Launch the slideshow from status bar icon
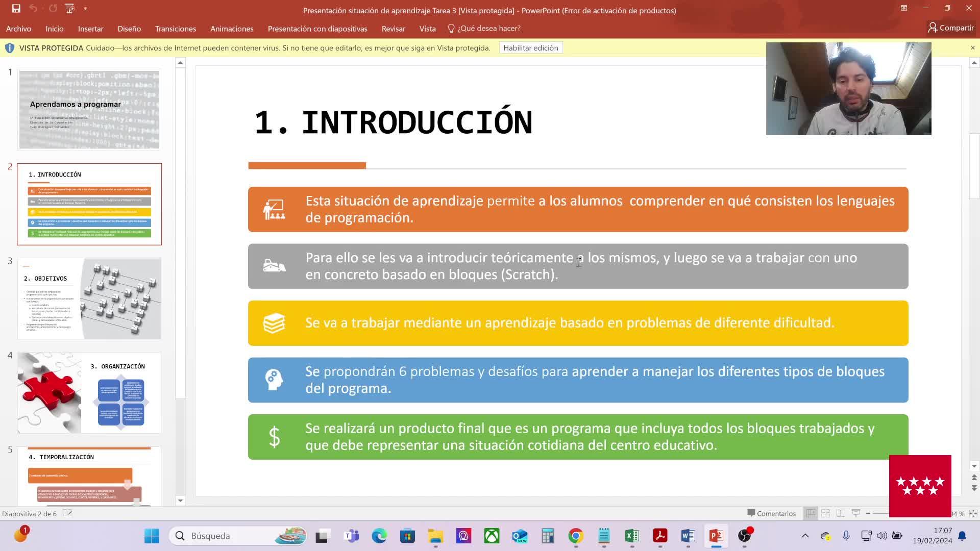This screenshot has height=551, width=980. (x=856, y=513)
